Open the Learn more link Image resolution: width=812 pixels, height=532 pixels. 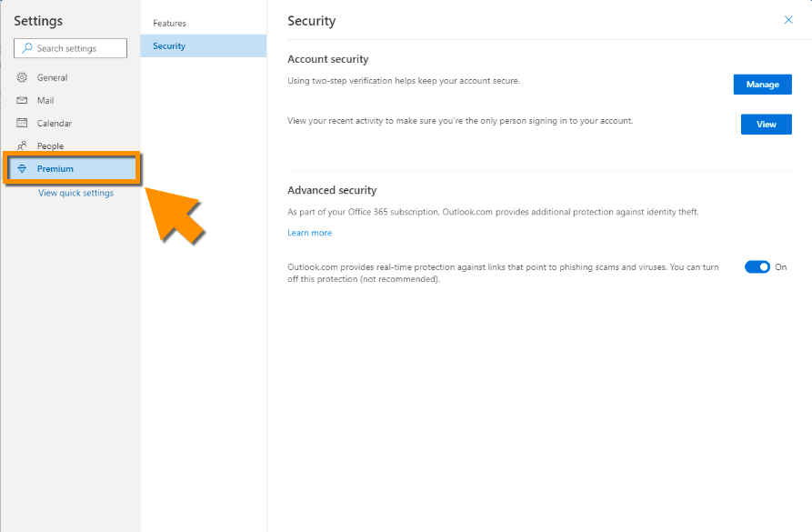pos(309,233)
